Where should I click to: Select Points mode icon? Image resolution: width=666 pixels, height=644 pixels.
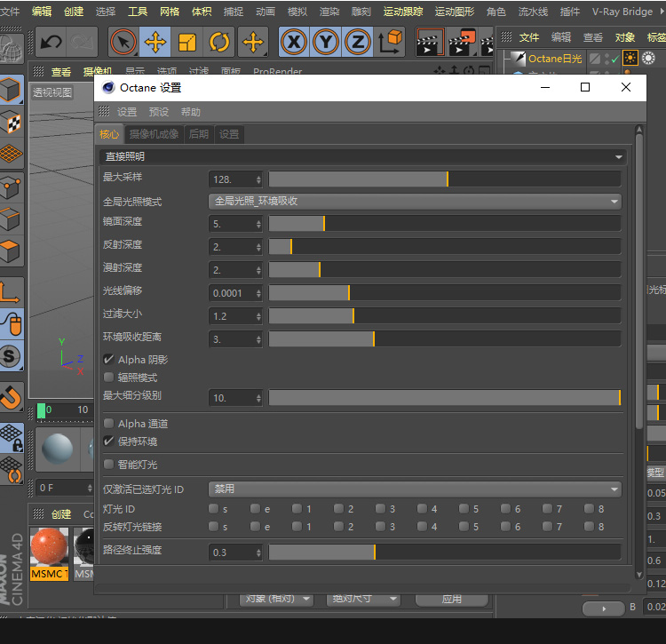pyautogui.click(x=11, y=187)
